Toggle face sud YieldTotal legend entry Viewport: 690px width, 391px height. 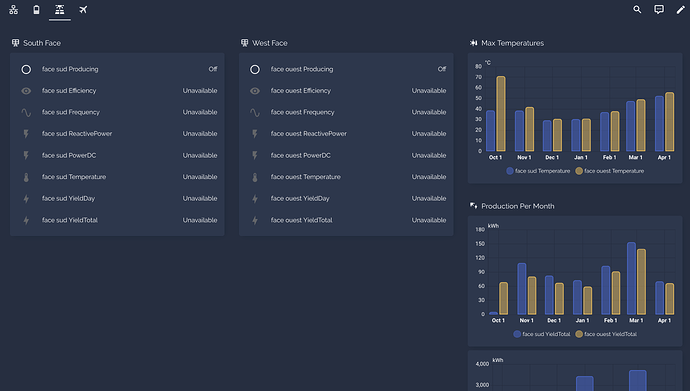pos(542,334)
